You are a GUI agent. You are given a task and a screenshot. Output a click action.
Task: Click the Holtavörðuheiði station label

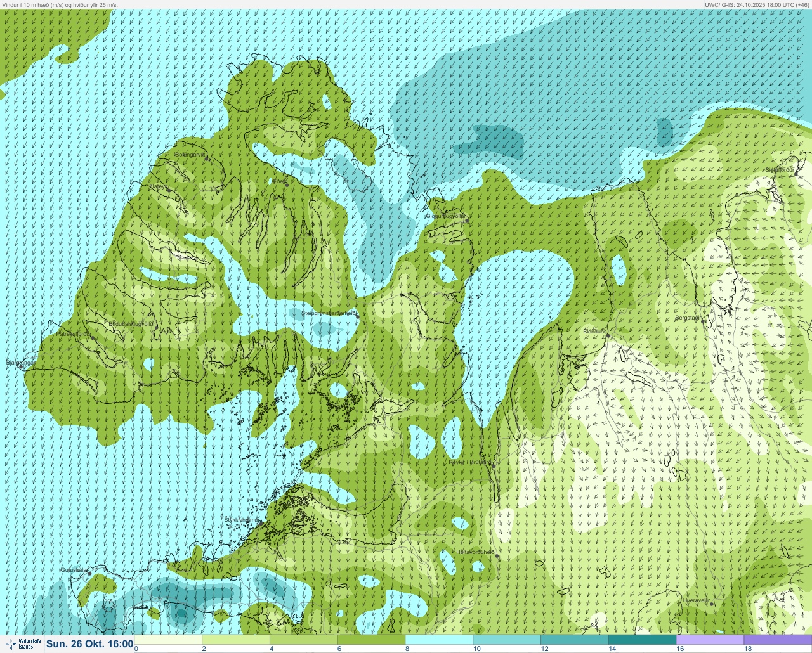pyautogui.click(x=476, y=552)
